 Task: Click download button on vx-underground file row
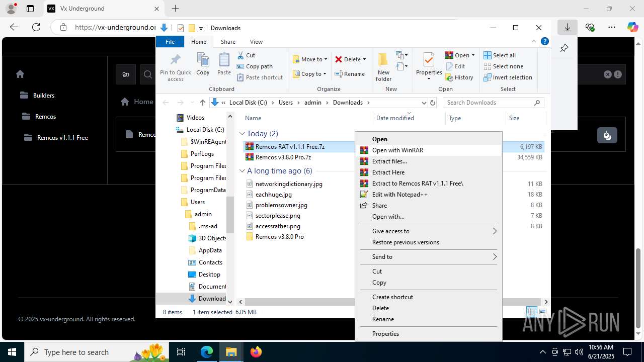pyautogui.click(x=607, y=135)
